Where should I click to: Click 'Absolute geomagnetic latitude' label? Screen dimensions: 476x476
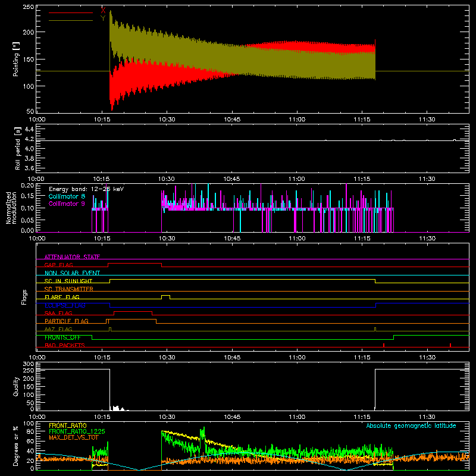click(x=411, y=425)
